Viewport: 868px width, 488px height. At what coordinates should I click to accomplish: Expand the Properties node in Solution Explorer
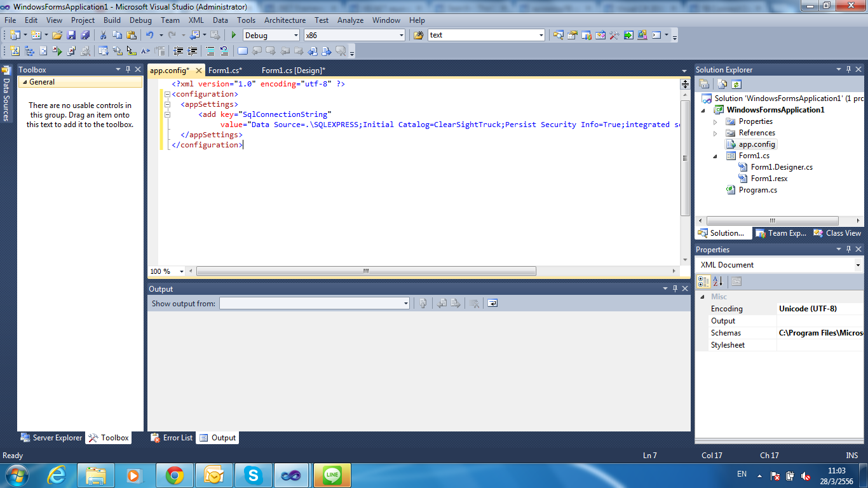coord(715,121)
